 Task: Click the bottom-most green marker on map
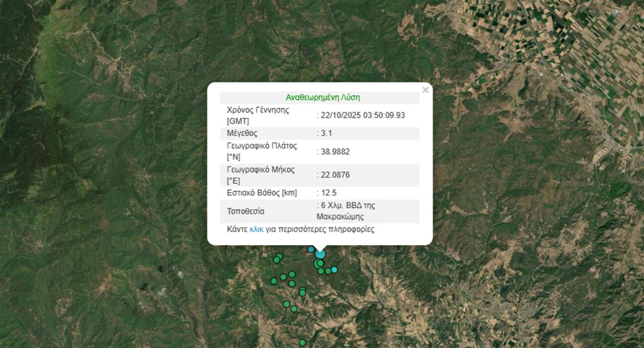pyautogui.click(x=302, y=342)
